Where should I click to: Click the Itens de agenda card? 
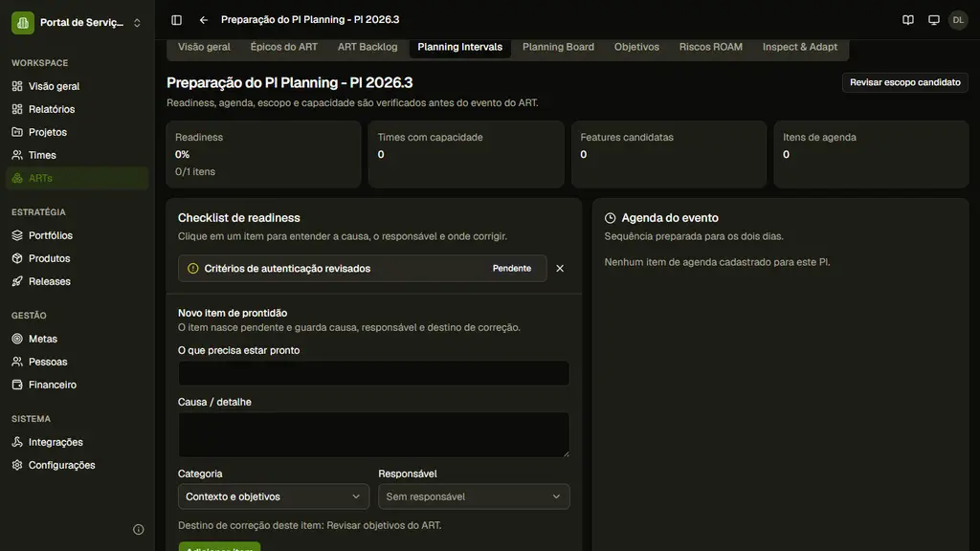871,154
